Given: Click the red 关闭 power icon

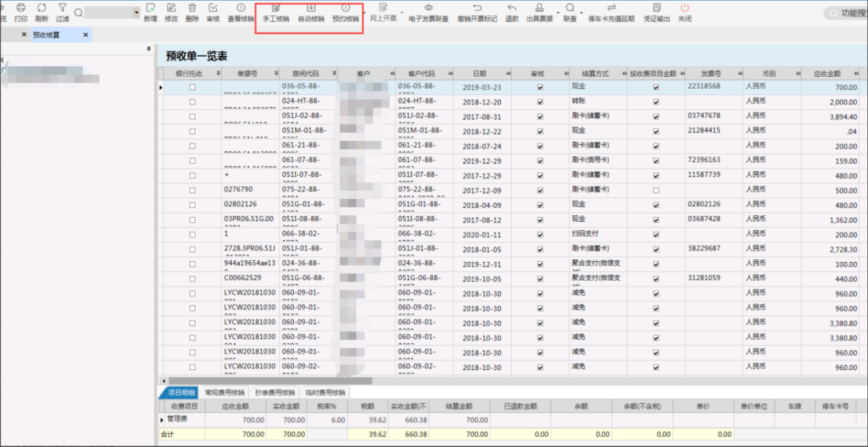Looking at the screenshot, I should click(684, 7).
